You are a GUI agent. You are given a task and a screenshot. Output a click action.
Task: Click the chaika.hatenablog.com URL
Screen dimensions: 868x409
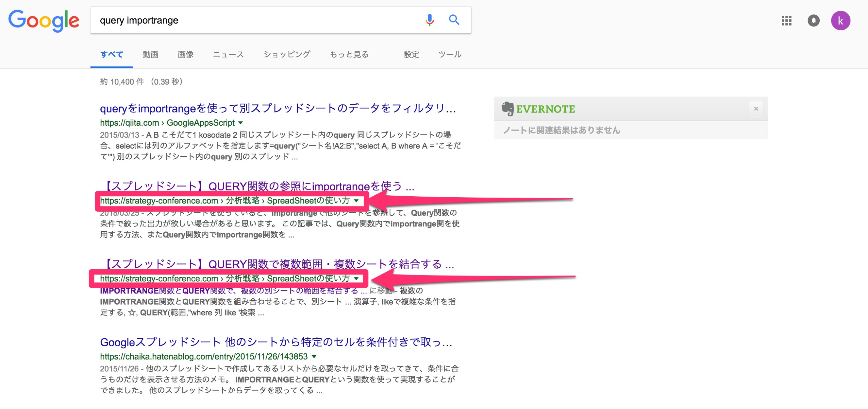pos(204,357)
